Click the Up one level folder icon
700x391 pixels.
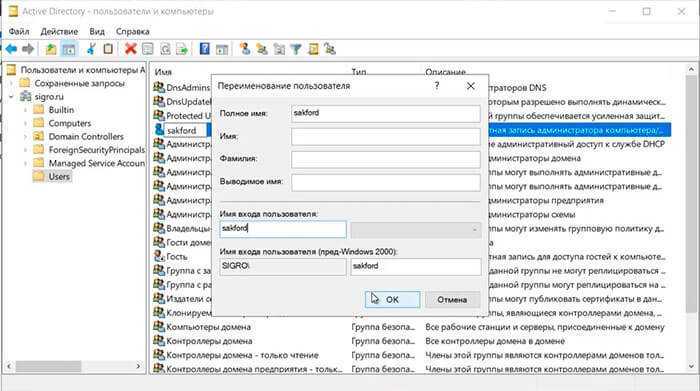point(51,49)
